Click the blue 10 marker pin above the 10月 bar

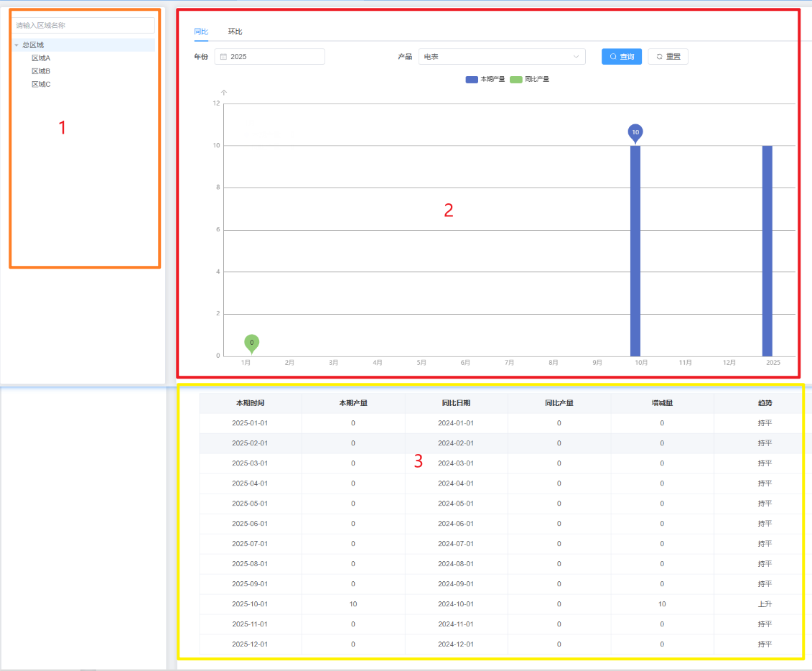tap(635, 133)
